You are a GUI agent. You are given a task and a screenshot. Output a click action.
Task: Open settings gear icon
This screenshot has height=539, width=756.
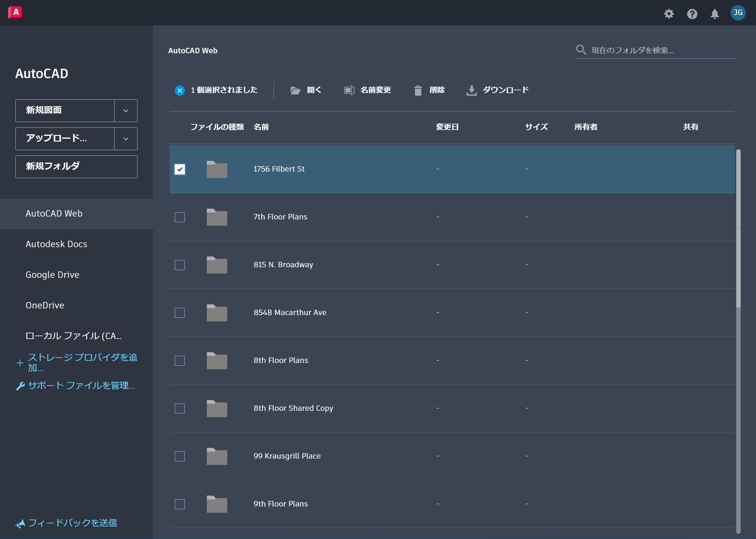(x=669, y=14)
